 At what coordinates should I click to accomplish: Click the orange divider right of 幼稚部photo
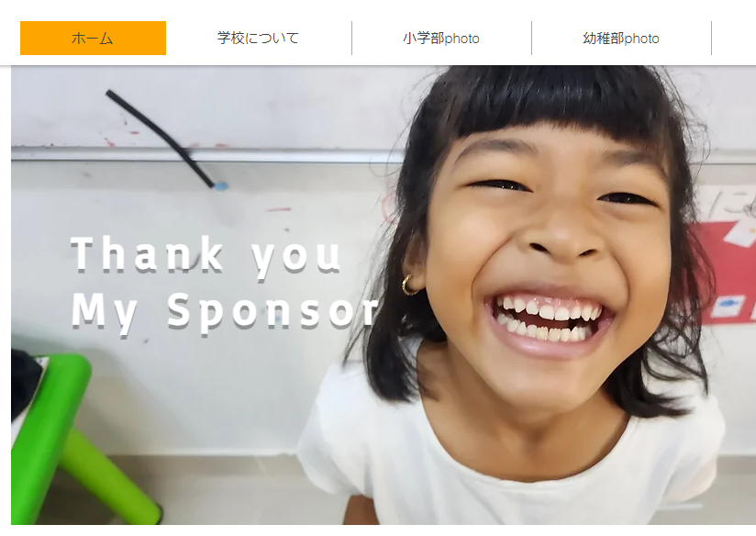point(711,39)
